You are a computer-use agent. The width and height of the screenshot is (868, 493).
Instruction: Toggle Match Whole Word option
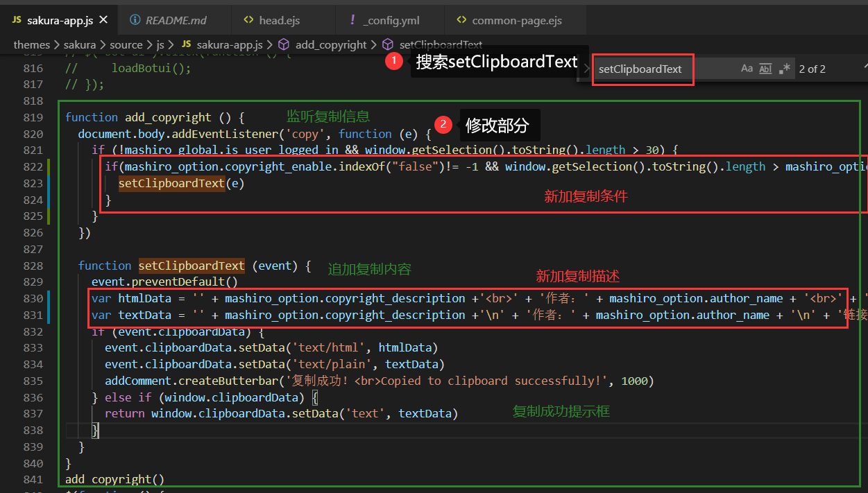(x=765, y=69)
